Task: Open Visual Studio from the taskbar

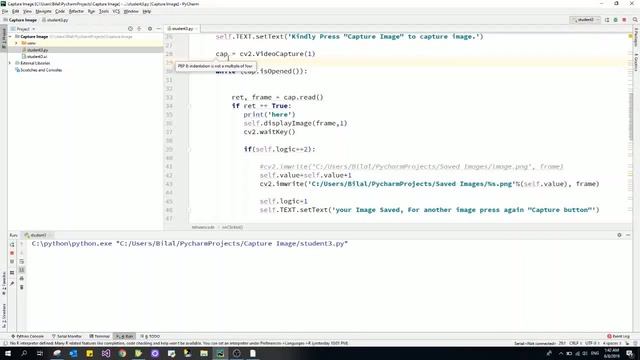Action: click(106, 353)
